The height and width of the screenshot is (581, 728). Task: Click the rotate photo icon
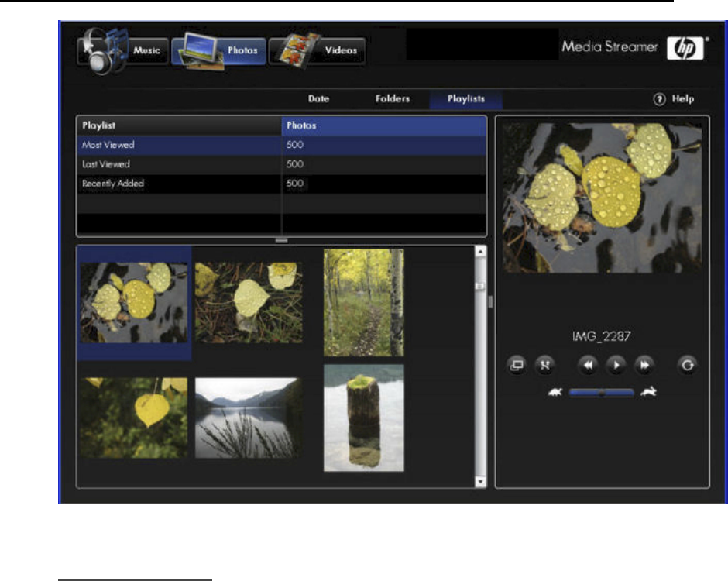pyautogui.click(x=687, y=366)
